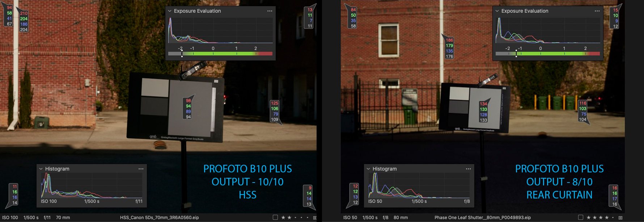Click 70 mm in left status bar

point(63,218)
